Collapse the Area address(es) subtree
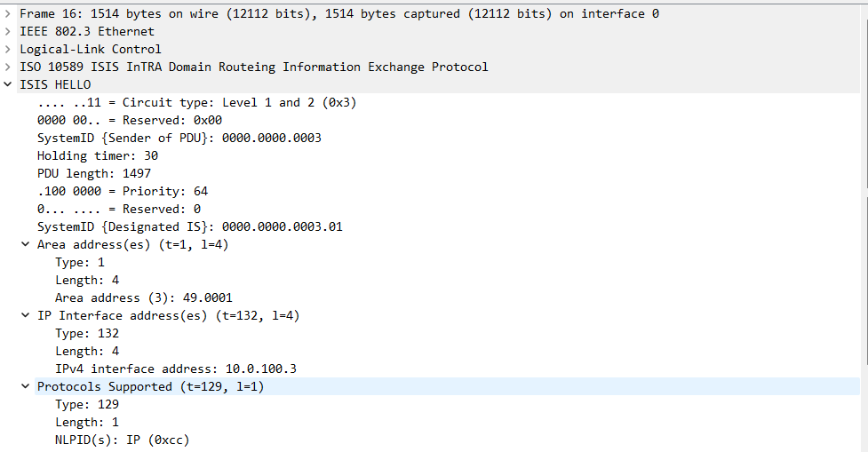This screenshot has width=868, height=452. [x=26, y=244]
